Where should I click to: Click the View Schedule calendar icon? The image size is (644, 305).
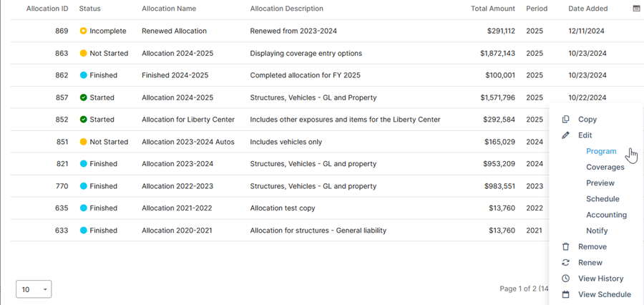click(565, 294)
